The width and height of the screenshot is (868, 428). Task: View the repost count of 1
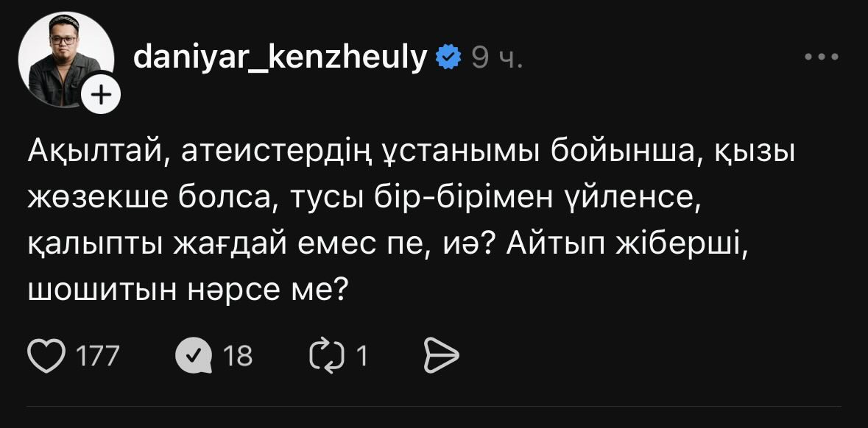coord(361,357)
